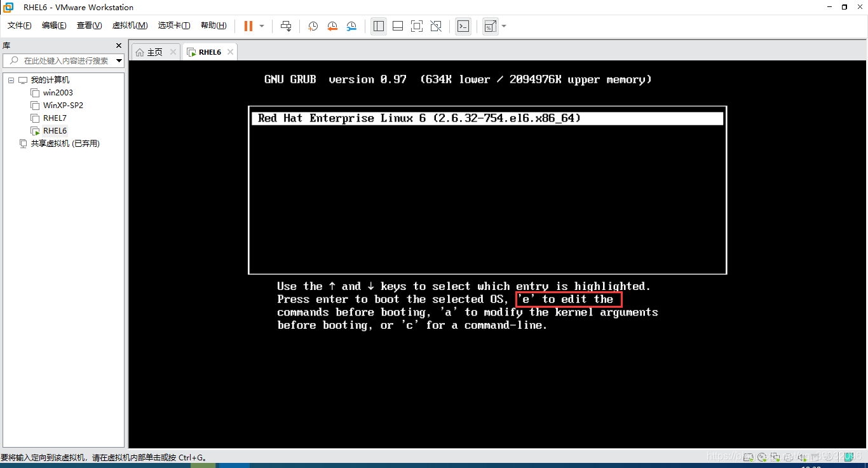
Task: Open the power options dropdown arrow
Action: click(262, 26)
